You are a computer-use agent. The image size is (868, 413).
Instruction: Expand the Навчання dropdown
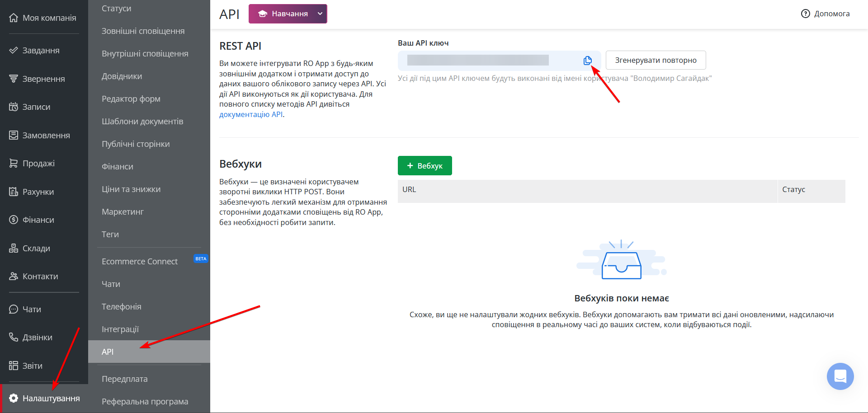pos(320,14)
